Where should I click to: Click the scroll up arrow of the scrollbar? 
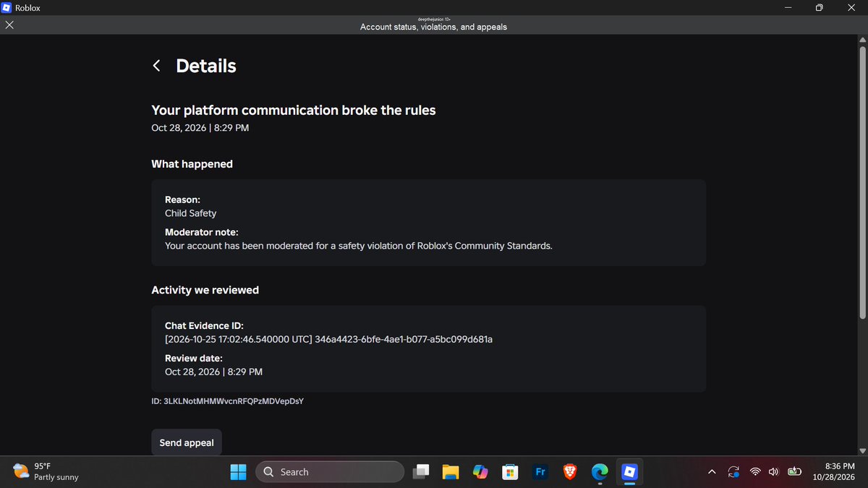point(862,40)
